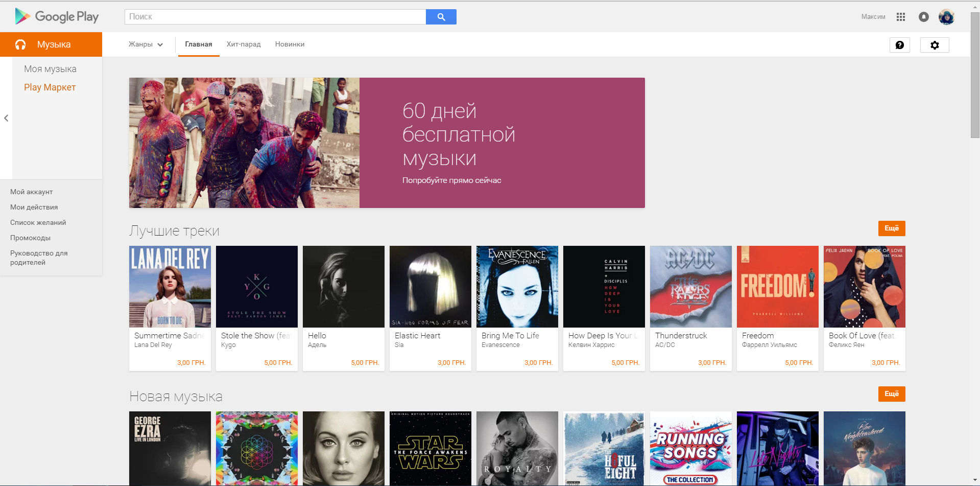Open Моя музыка in the sidebar
The height and width of the screenshot is (486, 980).
tap(50, 69)
